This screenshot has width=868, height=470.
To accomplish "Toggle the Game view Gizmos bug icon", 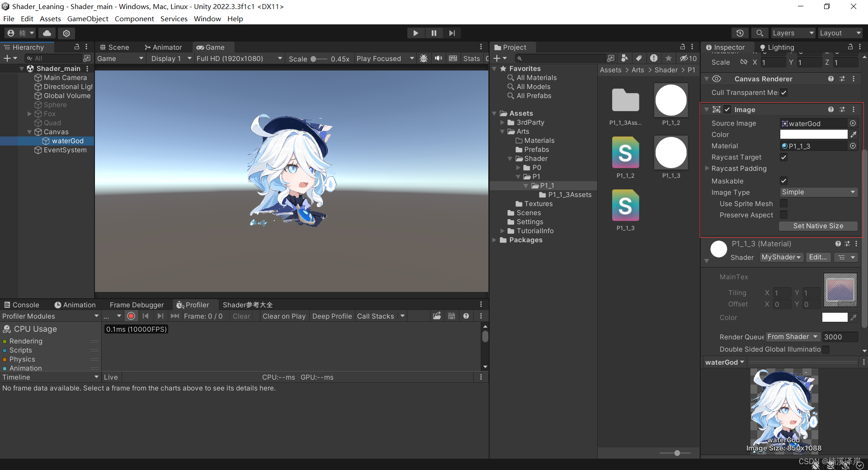I will point(424,58).
